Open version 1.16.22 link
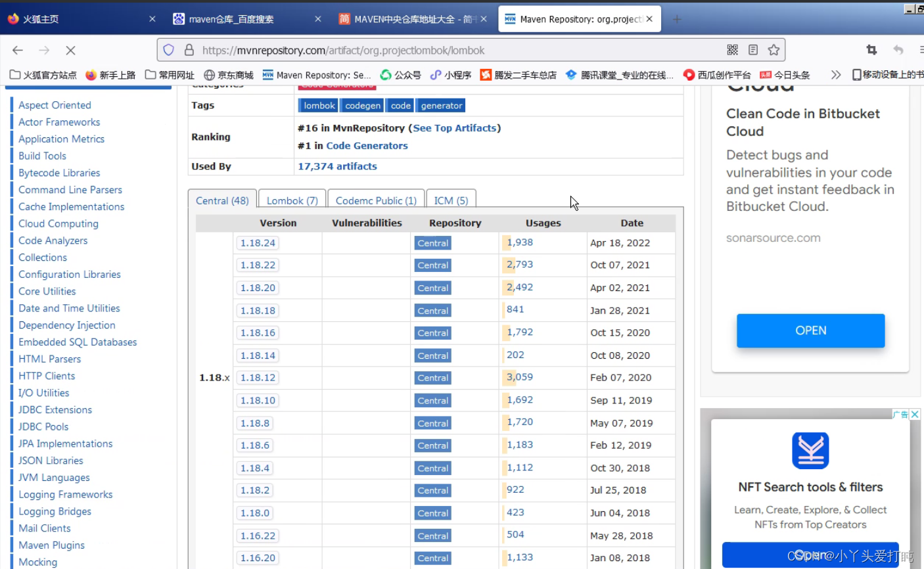924x569 pixels. [258, 535]
